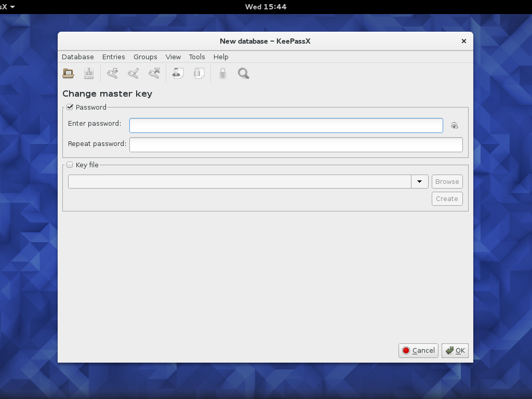Cancel the master key change
532x399 pixels.
coord(418,351)
